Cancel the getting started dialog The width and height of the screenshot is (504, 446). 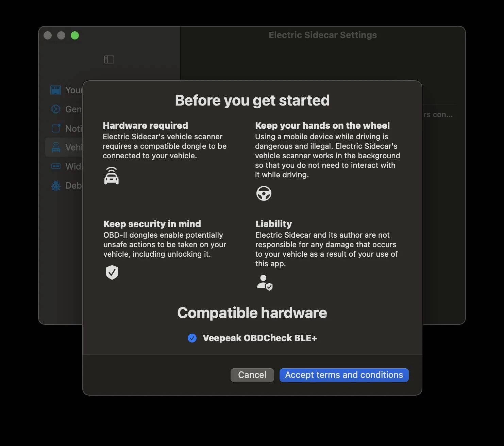pyautogui.click(x=252, y=375)
